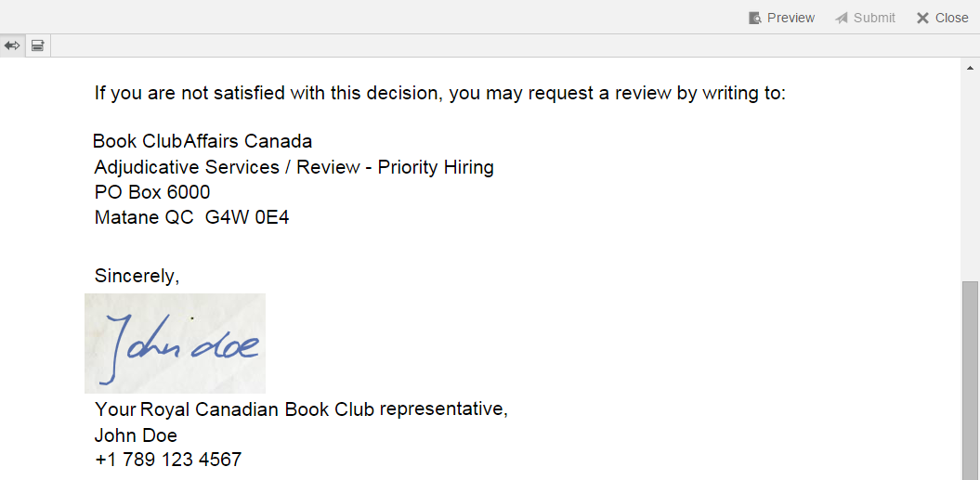Click the 'Matane QC G4W 0E4' line

tap(191, 217)
